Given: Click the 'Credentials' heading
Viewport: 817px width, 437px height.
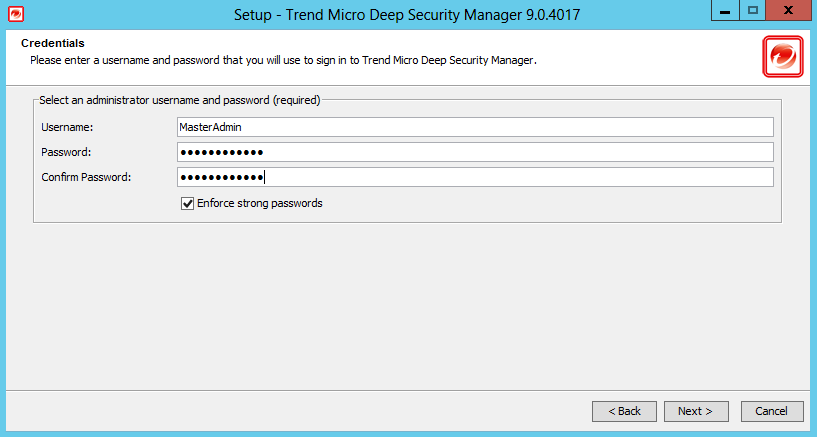Looking at the screenshot, I should pos(53,43).
